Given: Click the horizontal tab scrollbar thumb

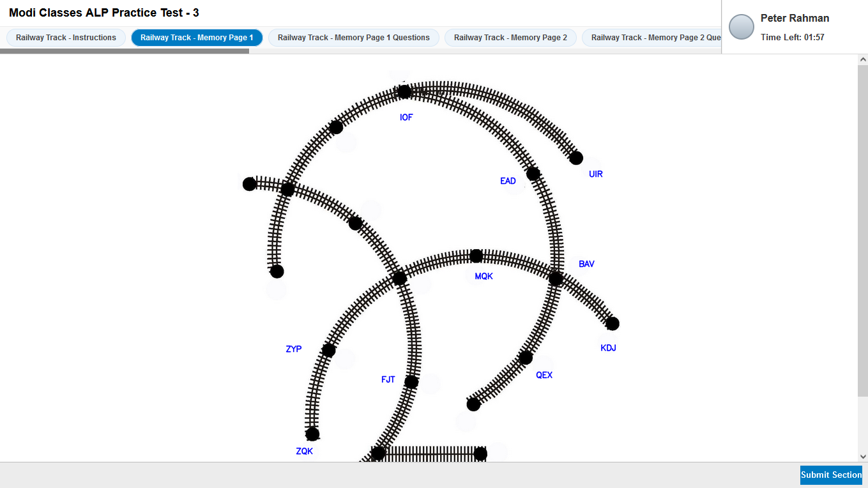Looking at the screenshot, I should [125, 51].
